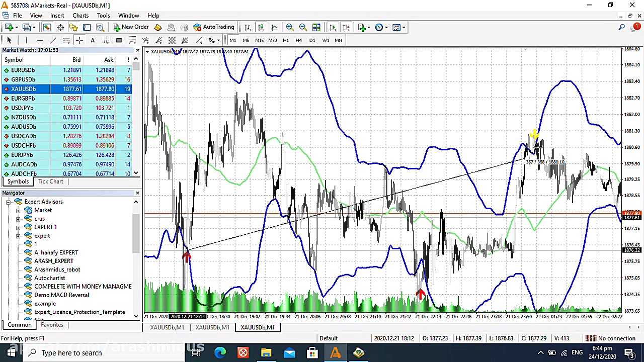Expand the Market folder in Navigator
The width and height of the screenshot is (644, 362).
[18, 210]
